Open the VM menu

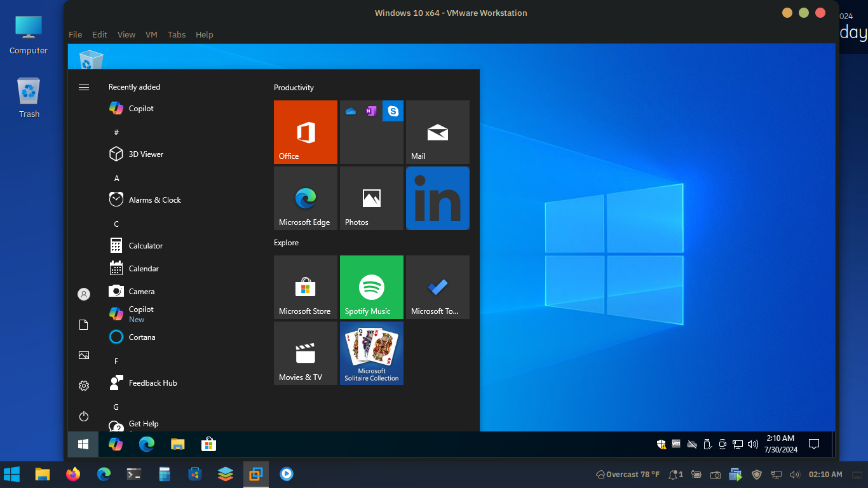[x=151, y=35]
